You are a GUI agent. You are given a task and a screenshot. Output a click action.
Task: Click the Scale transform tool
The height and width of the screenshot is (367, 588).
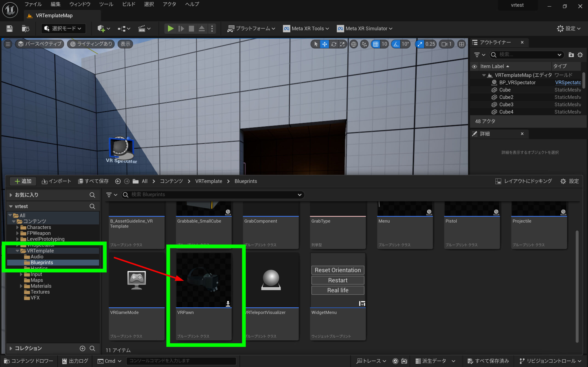[342, 44]
